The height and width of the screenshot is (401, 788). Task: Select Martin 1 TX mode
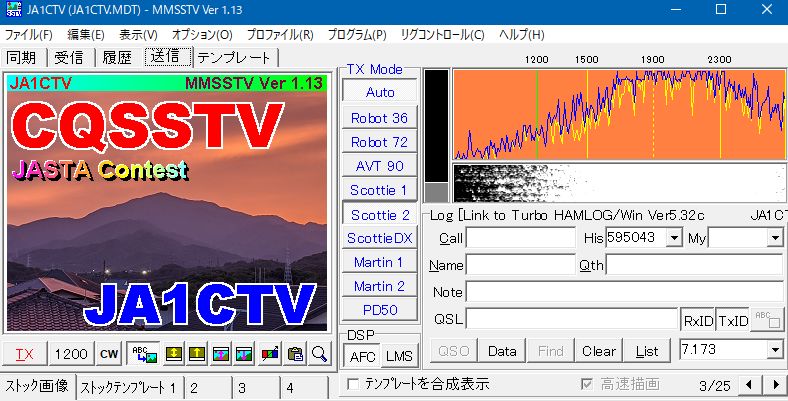(x=379, y=262)
